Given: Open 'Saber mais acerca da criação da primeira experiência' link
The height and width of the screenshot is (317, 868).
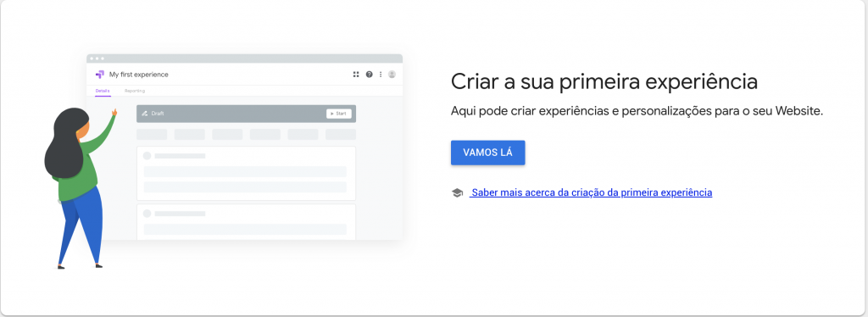Looking at the screenshot, I should click(591, 192).
